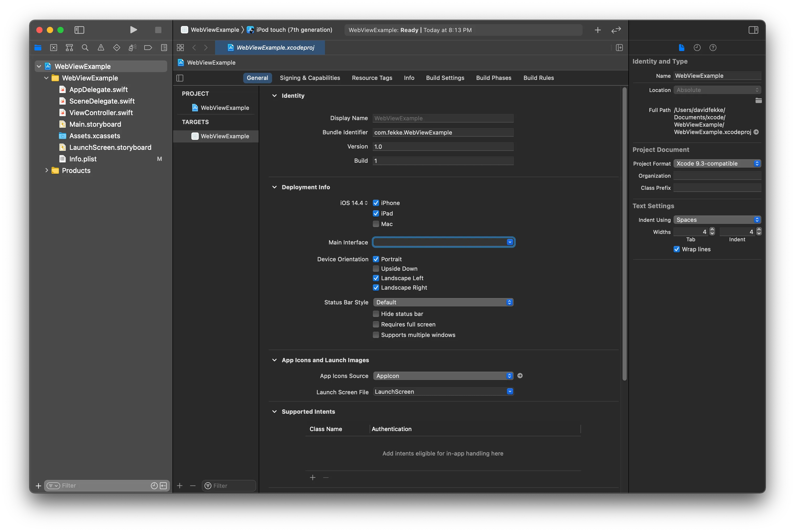This screenshot has height=532, width=795.
Task: Add a new file with navigator plus
Action: tap(38, 485)
